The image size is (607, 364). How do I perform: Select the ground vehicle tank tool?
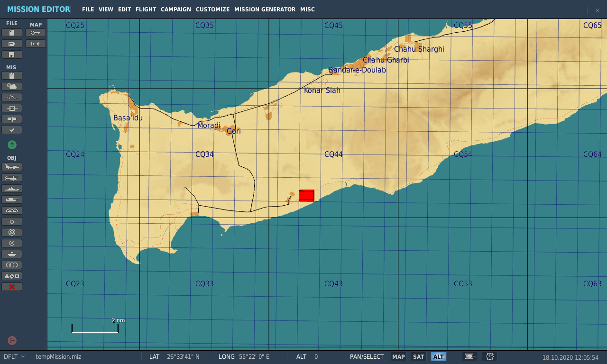coord(12,200)
